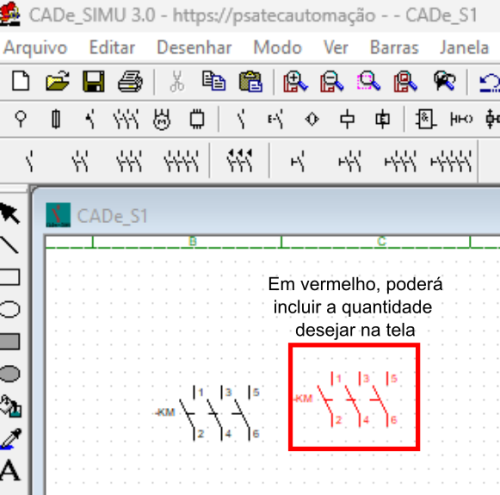Select the filled gray rectangle tool

point(10,341)
